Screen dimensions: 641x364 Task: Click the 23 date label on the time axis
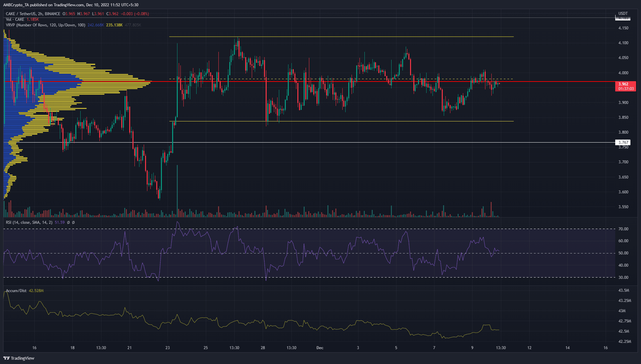[x=168, y=347]
